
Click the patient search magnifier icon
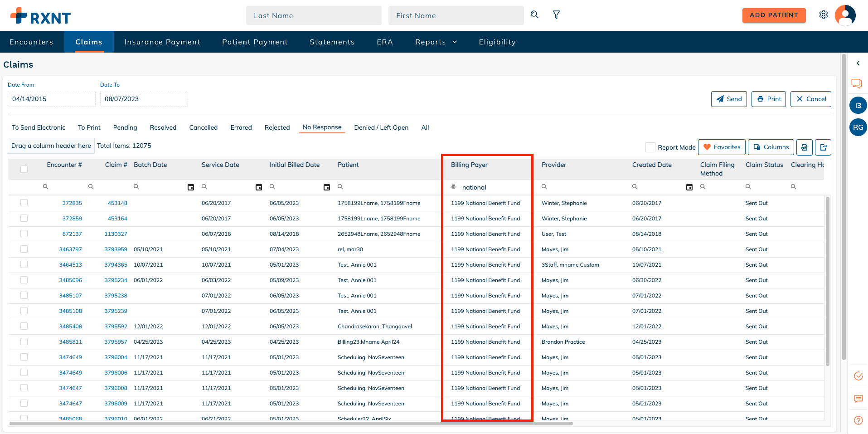[x=535, y=15]
